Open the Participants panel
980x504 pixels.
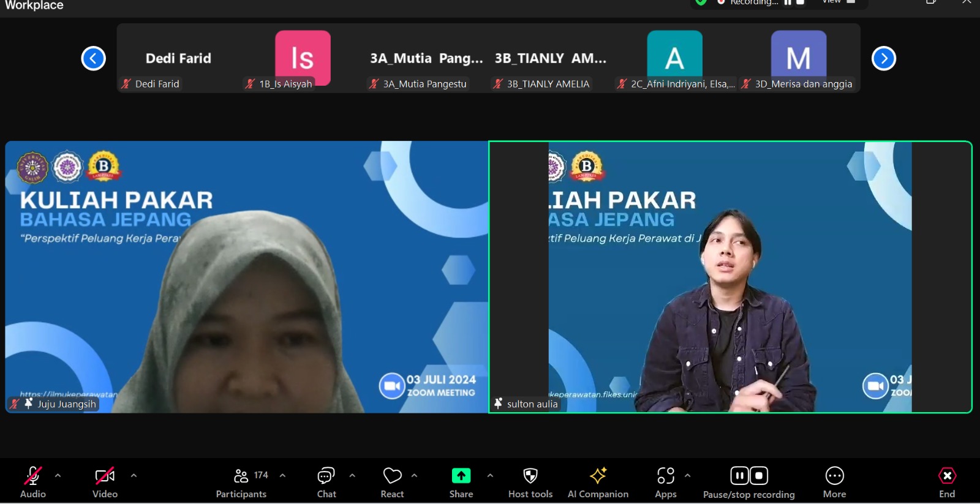[241, 483]
